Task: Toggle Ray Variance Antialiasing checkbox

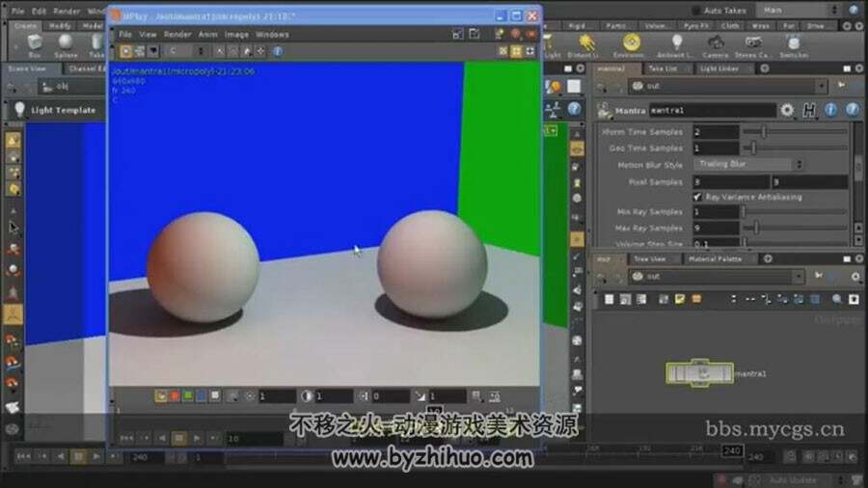Action: (697, 197)
